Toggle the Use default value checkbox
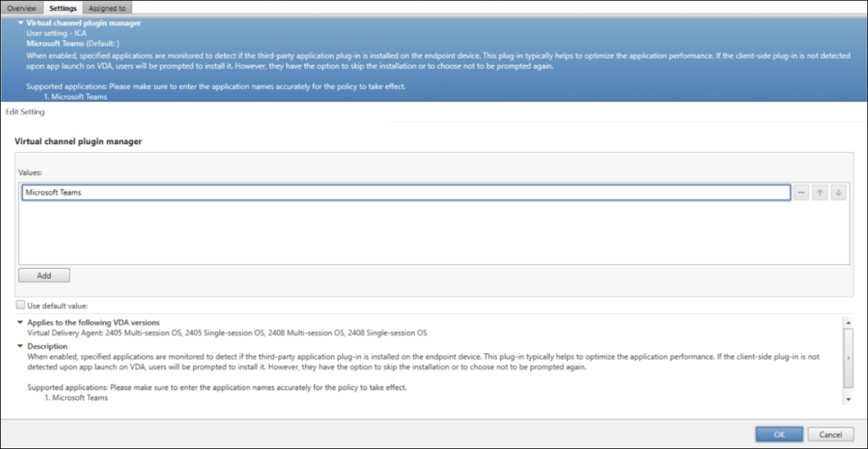Screen dimensions: 868x449 click(x=20, y=306)
